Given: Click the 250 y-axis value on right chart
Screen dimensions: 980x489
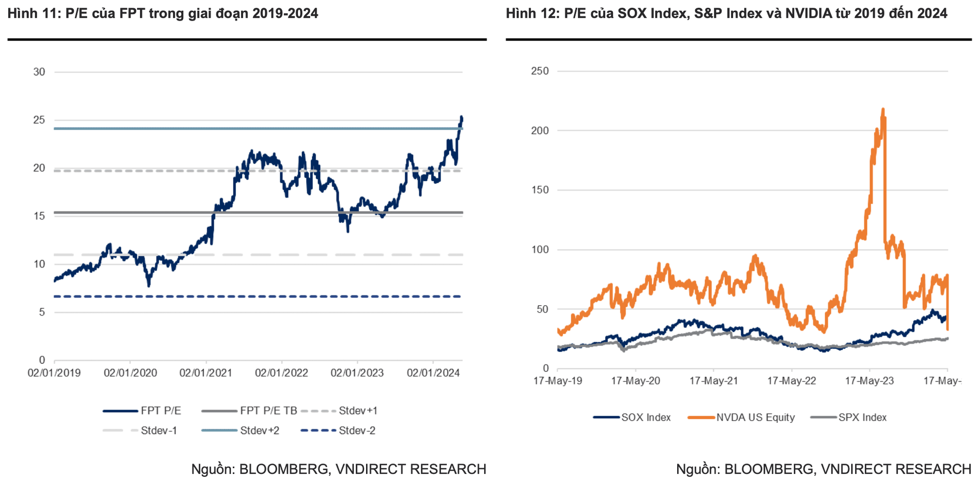Looking at the screenshot, I should (x=540, y=71).
